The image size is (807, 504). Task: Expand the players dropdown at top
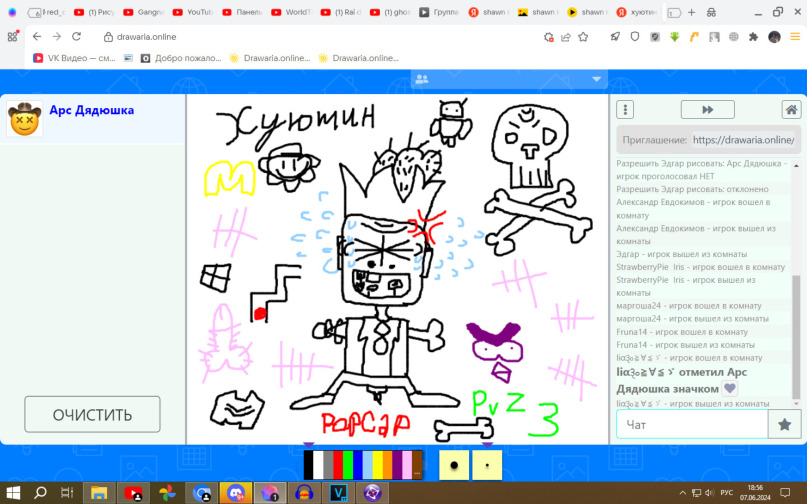[597, 79]
